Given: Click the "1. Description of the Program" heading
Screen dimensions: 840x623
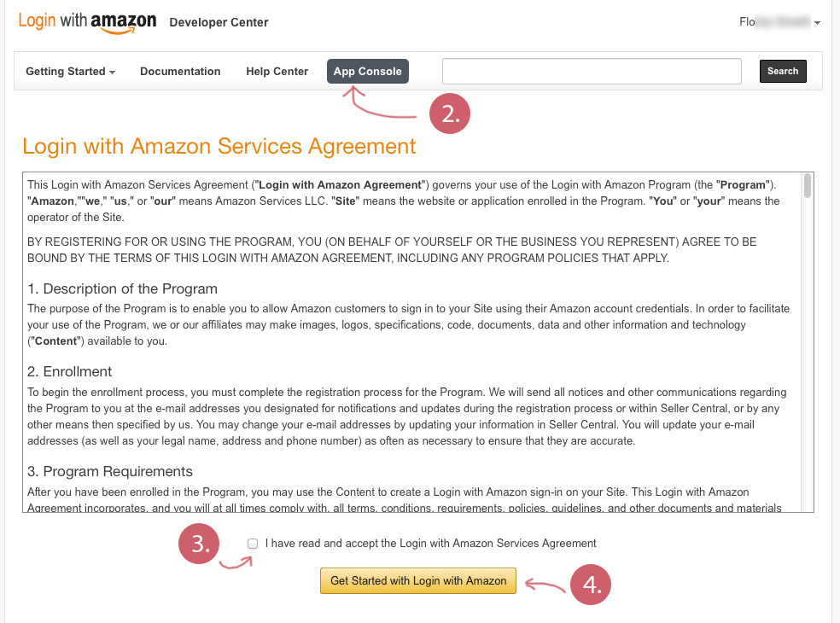Looking at the screenshot, I should (122, 288).
